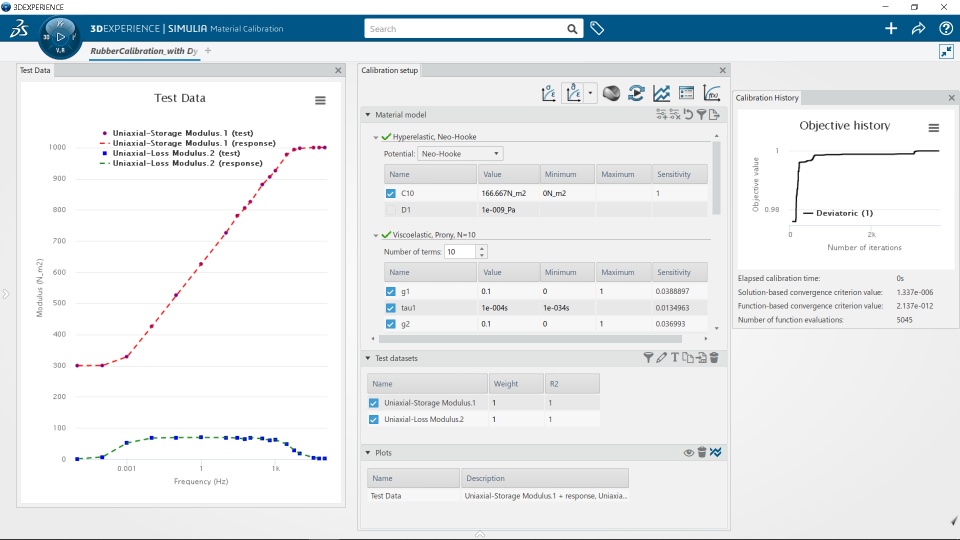The image size is (960, 540).
Task: Decrease Number of terms with down stepper
Action: click(x=482, y=255)
